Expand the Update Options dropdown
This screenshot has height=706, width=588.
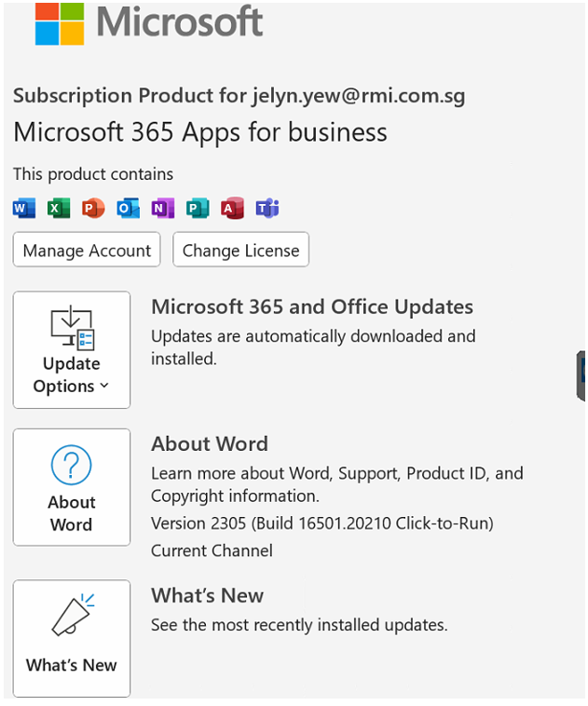[72, 350]
